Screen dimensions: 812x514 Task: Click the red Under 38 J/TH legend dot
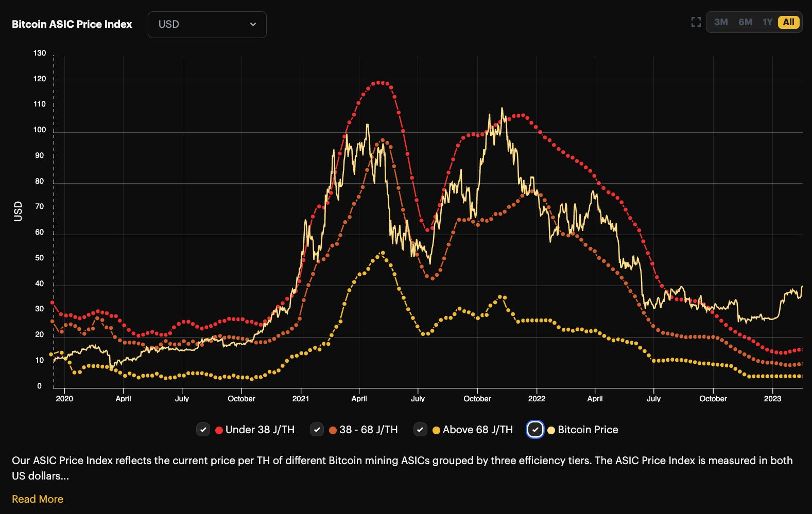tap(219, 430)
